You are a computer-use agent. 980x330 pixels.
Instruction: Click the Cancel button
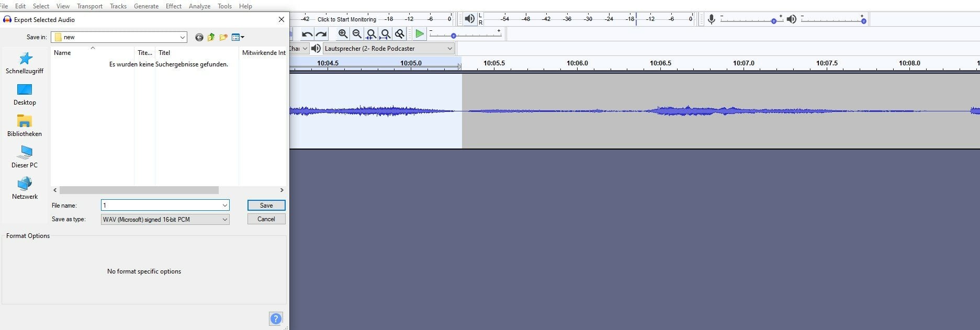(x=266, y=219)
